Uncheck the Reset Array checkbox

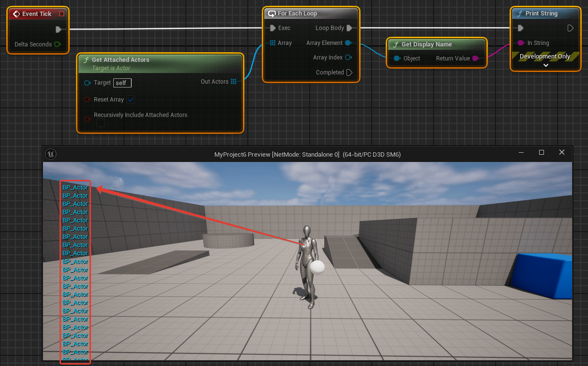pos(131,100)
